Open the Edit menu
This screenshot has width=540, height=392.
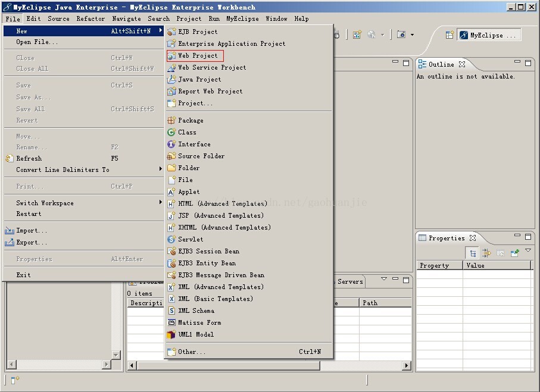tap(33, 18)
